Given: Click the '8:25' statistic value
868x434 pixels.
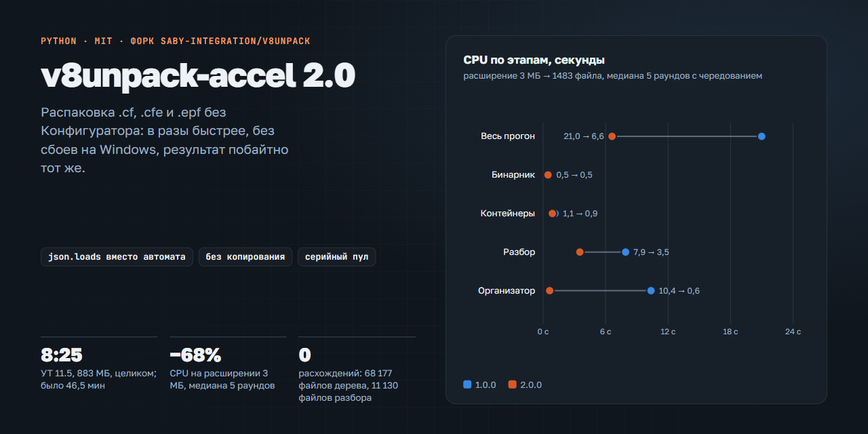Looking at the screenshot, I should coord(62,355).
